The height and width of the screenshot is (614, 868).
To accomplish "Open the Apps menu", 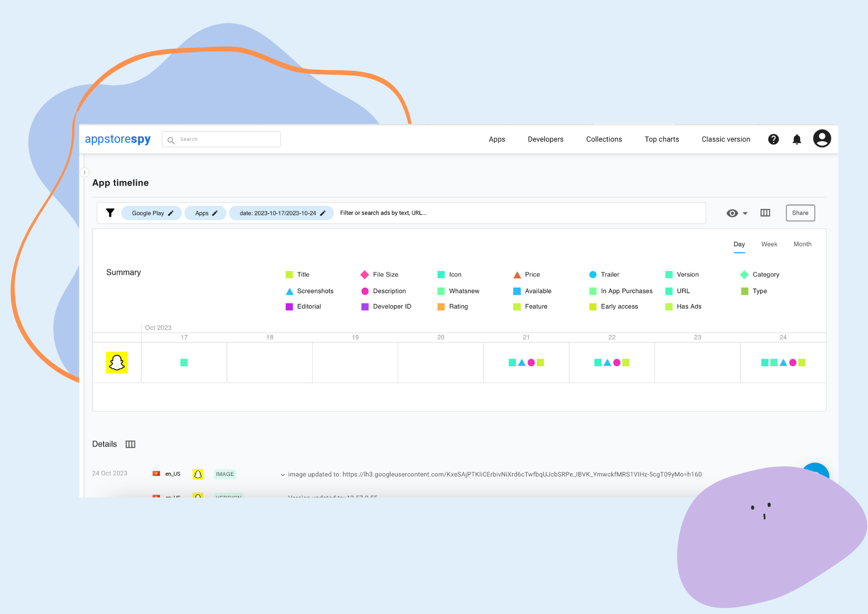I will (497, 139).
